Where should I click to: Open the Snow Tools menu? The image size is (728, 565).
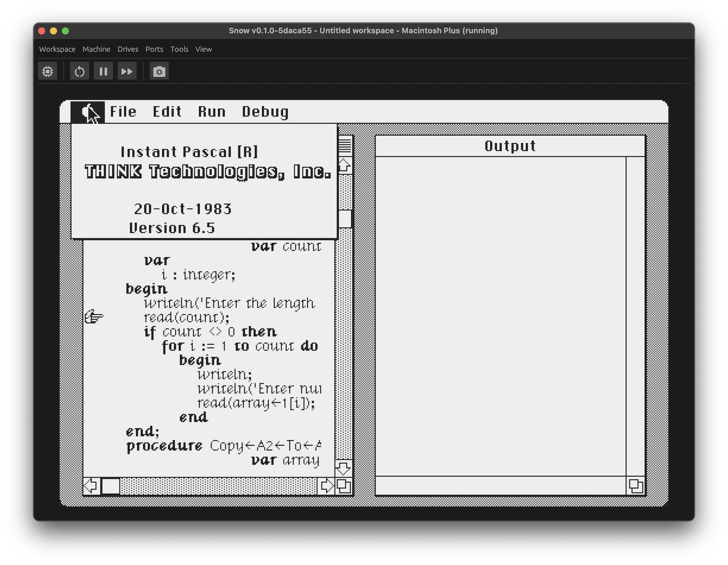coord(179,49)
